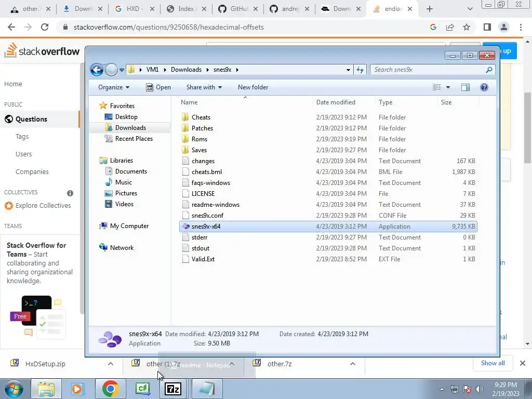This screenshot has height=399, width=532.
Task: Select the snes9x.conf file
Action: point(328,216)
